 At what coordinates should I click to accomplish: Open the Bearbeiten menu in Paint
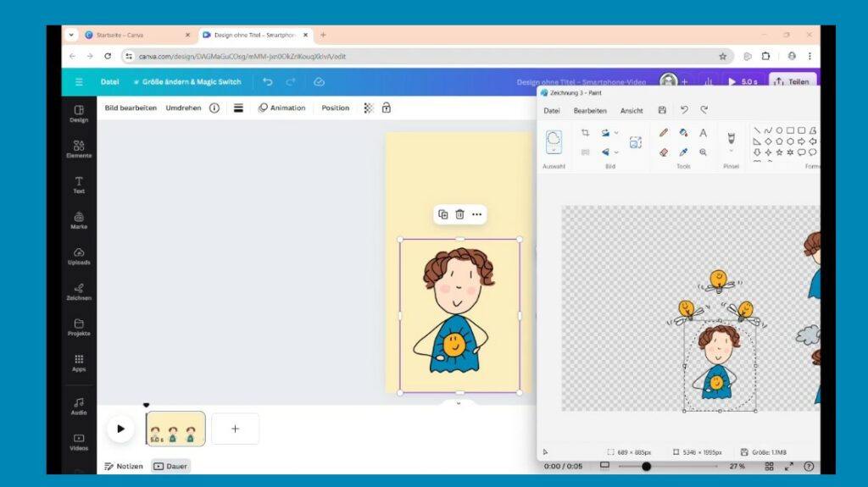click(x=590, y=110)
